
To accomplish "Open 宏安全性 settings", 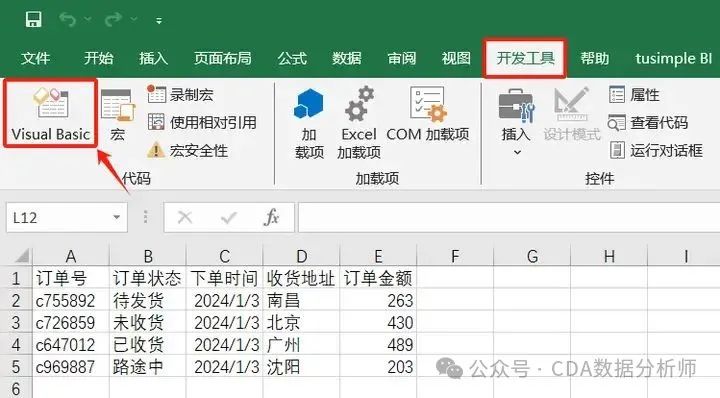I will 187,150.
